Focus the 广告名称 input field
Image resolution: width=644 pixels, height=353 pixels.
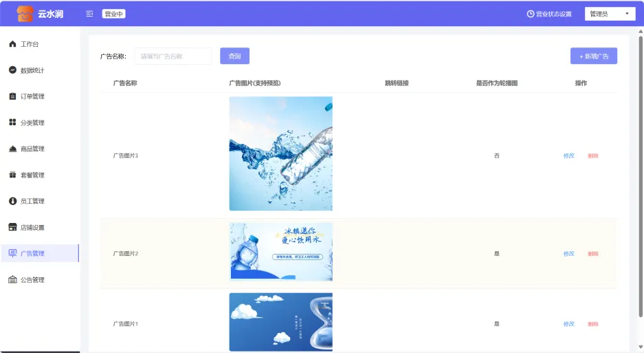coord(173,56)
